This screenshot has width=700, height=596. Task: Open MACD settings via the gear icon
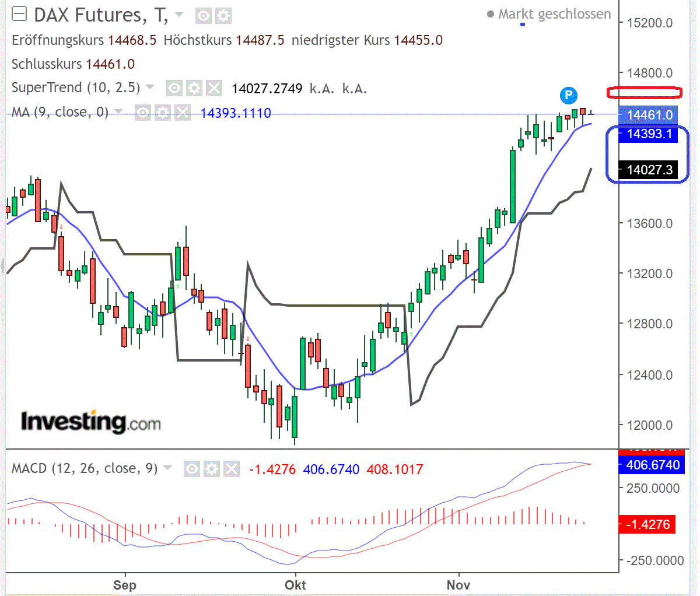click(212, 468)
